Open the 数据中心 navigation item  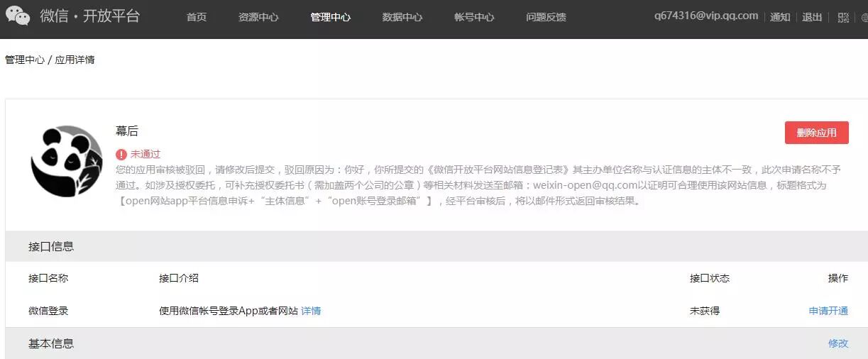pyautogui.click(x=402, y=17)
